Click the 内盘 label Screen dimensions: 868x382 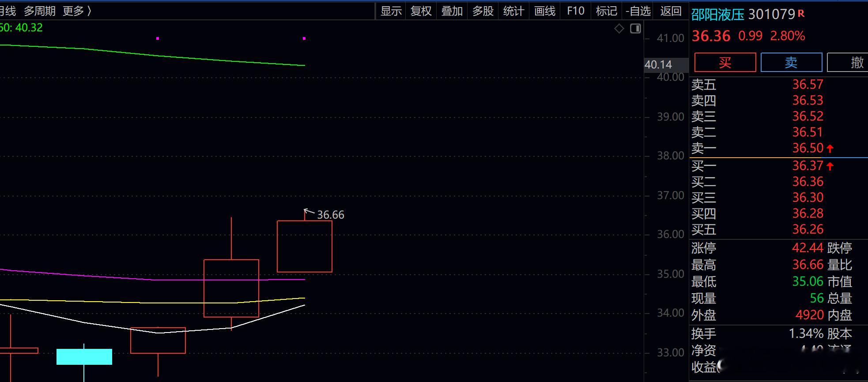[x=840, y=315]
